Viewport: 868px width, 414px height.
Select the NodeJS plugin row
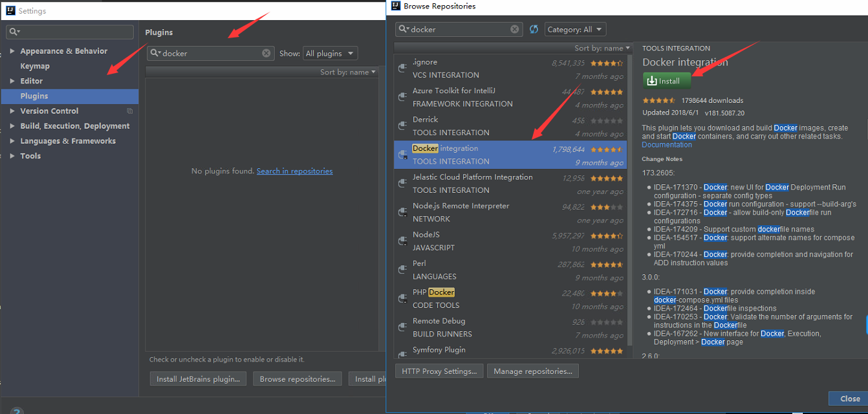tap(510, 241)
